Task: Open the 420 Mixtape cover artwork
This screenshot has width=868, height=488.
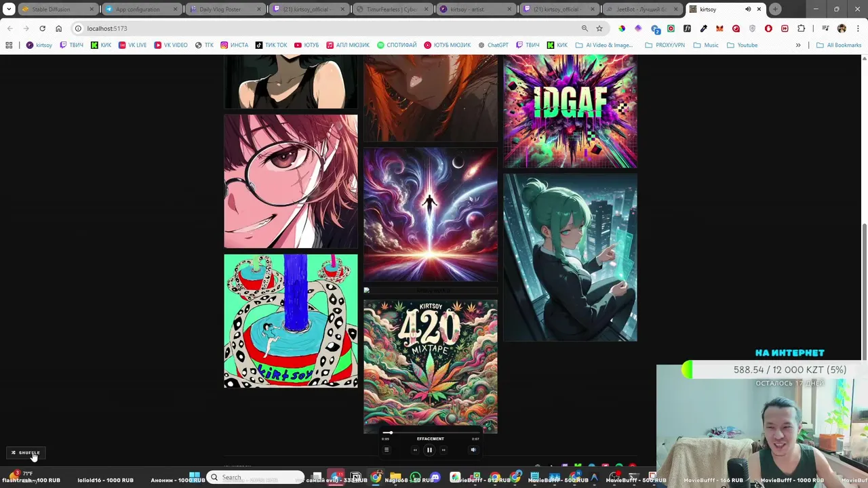Action: point(431,367)
